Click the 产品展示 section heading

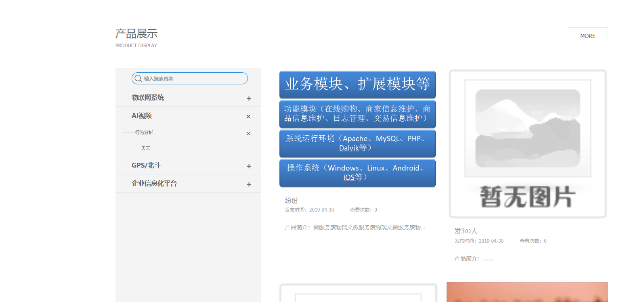coord(136,34)
